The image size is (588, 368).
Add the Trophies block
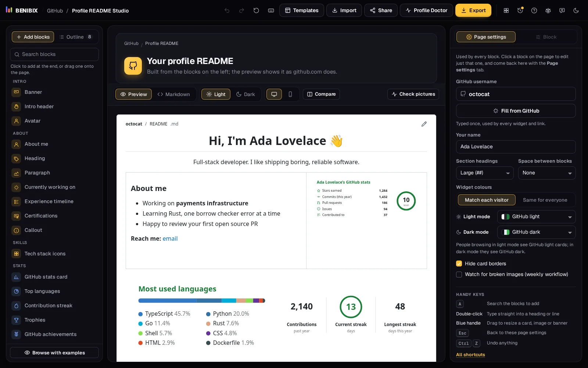[54, 320]
